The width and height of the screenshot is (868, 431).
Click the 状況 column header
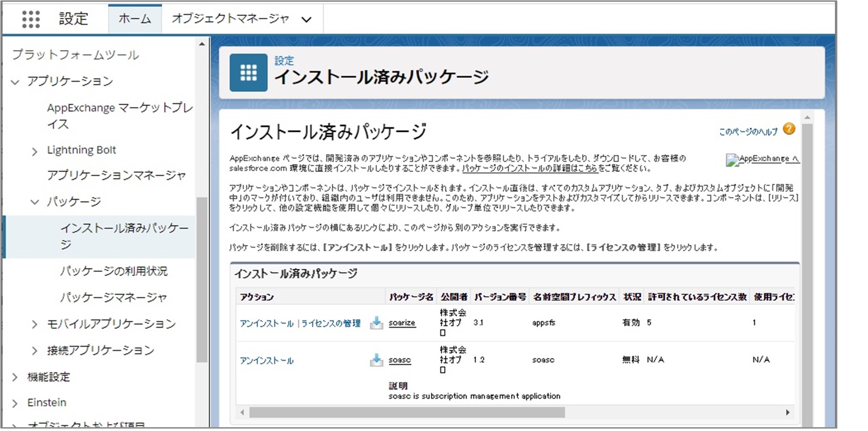(x=632, y=297)
